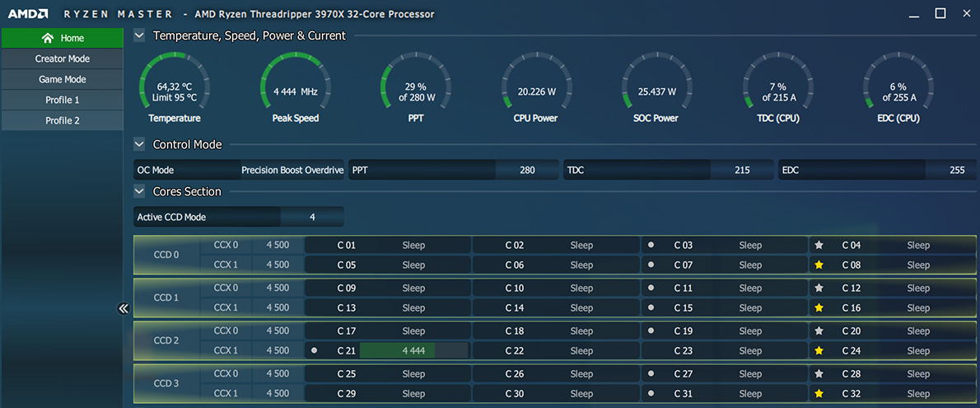Collapse the Control Mode section
The height and width of the screenshot is (408, 980).
pos(139,144)
